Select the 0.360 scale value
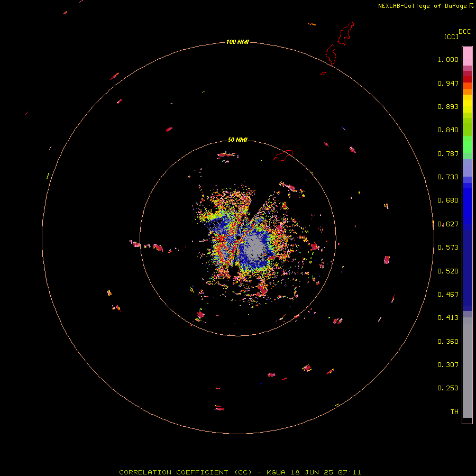This screenshot has height=476, width=476. [448, 342]
